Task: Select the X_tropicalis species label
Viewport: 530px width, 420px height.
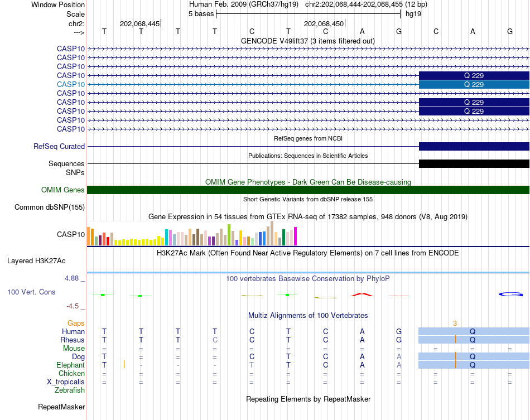Action: click(x=66, y=382)
